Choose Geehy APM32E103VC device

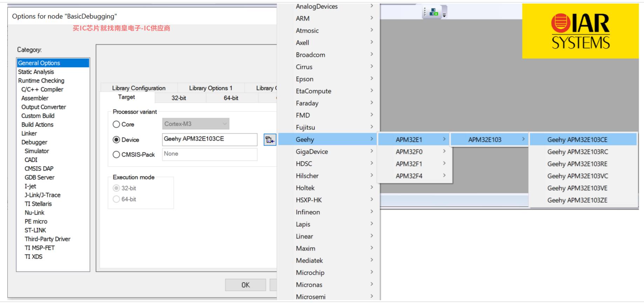(x=583, y=176)
